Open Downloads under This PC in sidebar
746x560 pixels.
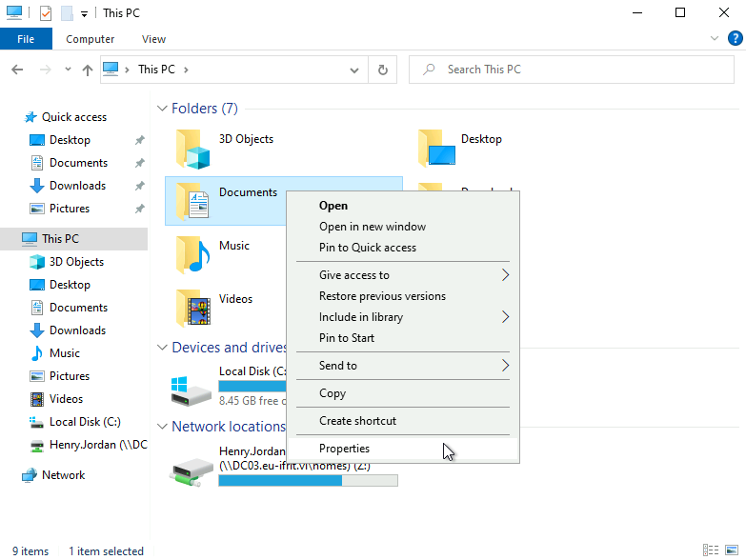pos(73,330)
